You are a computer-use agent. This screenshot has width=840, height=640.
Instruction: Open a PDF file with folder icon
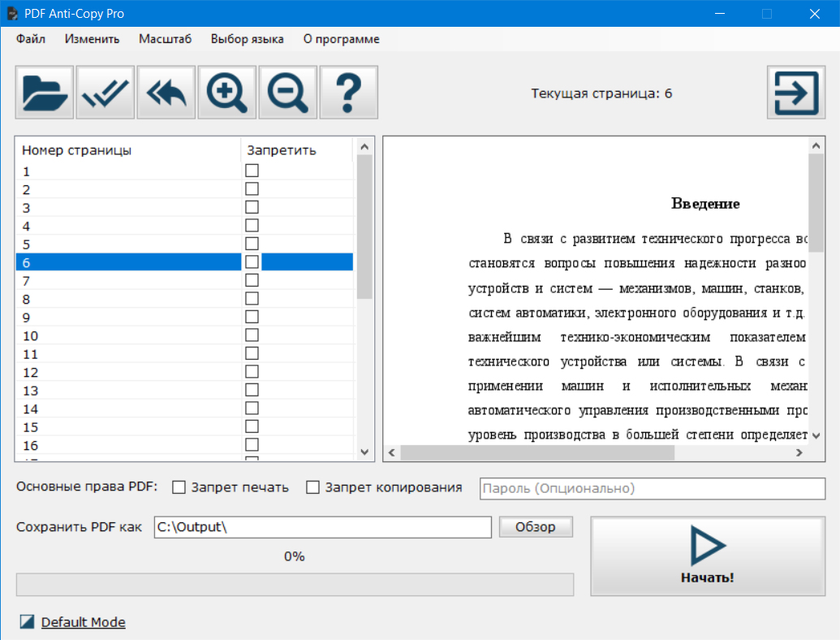[45, 93]
